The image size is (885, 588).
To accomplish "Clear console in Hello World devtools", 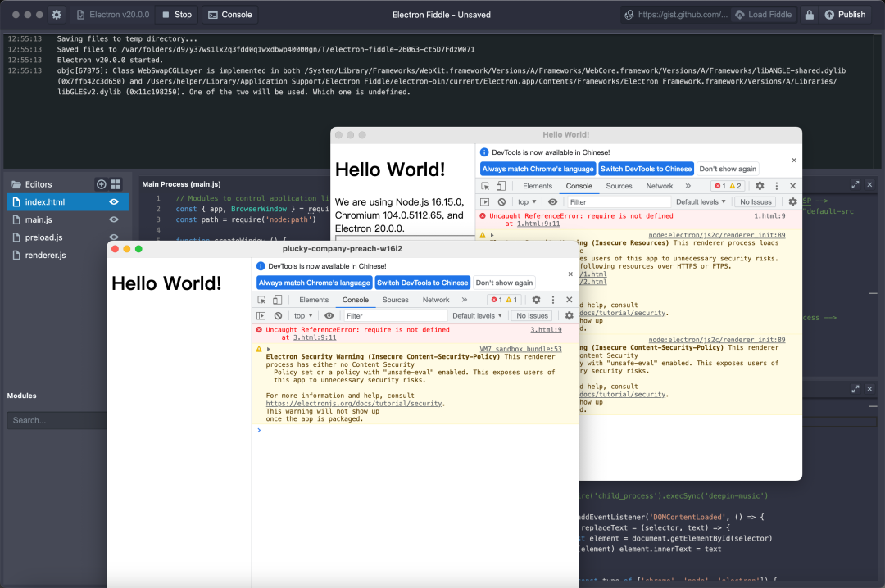I will click(501, 202).
